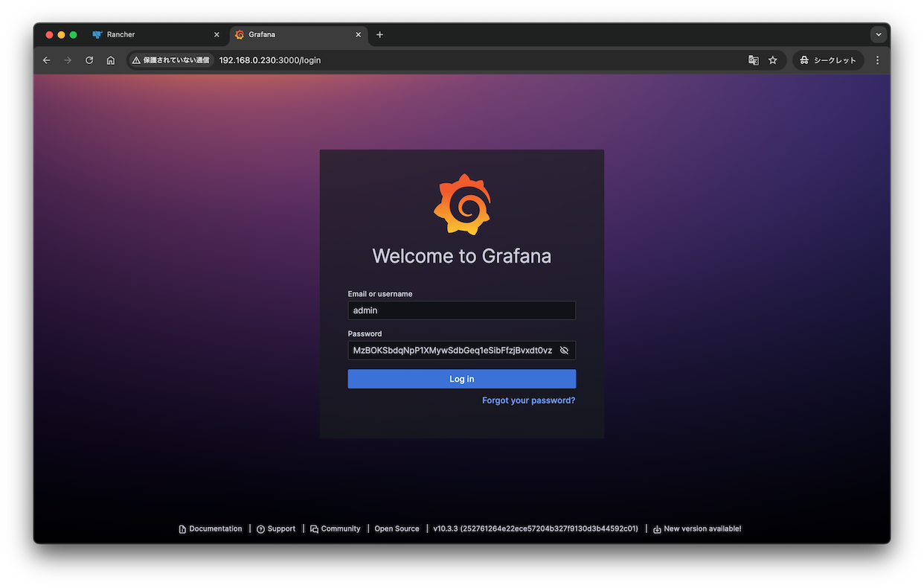Click the Grafana tab favicon
Viewport: 924px width, 588px height.
tap(240, 35)
